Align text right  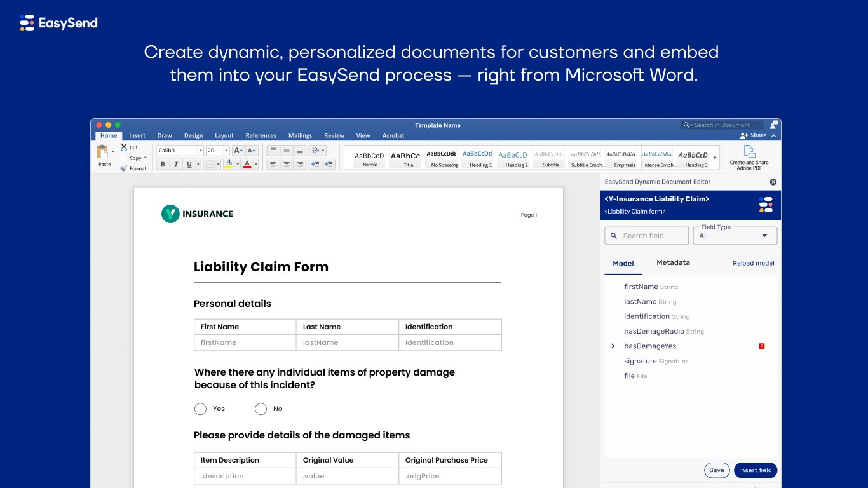300,165
